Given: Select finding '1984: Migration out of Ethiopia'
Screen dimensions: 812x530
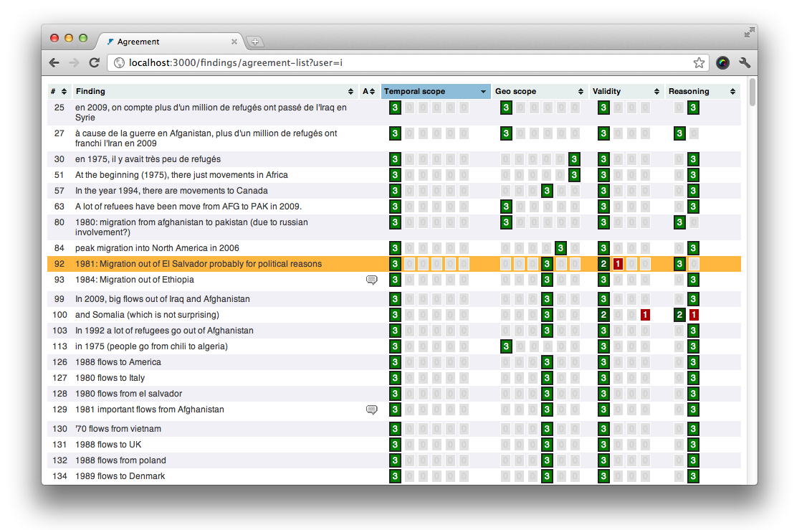Looking at the screenshot, I should 135,280.
